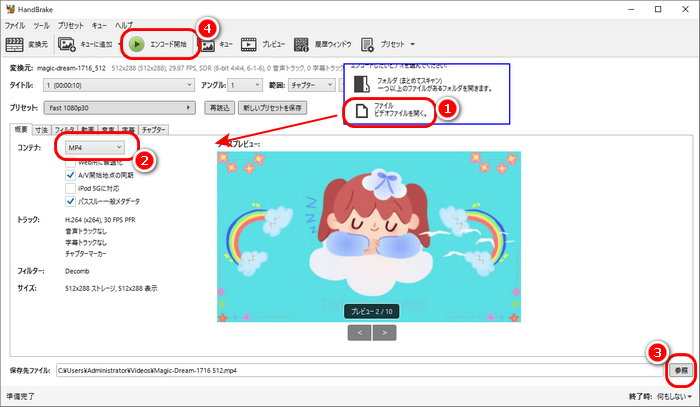Click the Decomb filter text

[x=77, y=271]
